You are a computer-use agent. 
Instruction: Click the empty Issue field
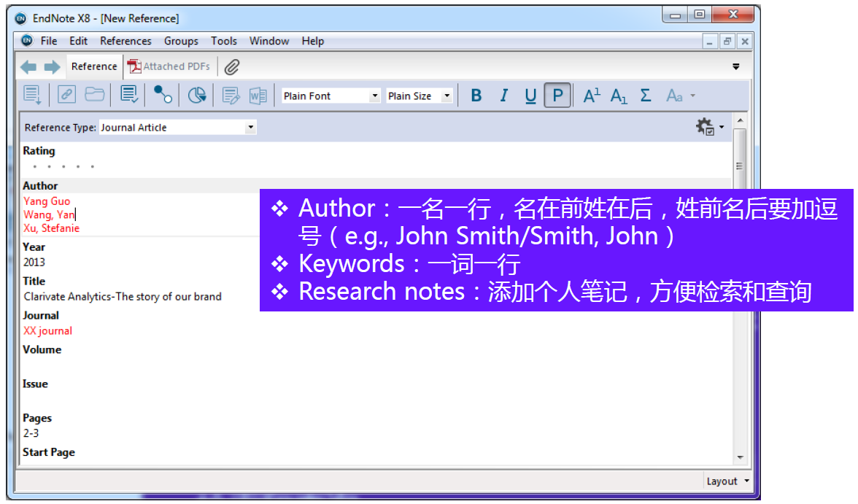click(x=375, y=399)
